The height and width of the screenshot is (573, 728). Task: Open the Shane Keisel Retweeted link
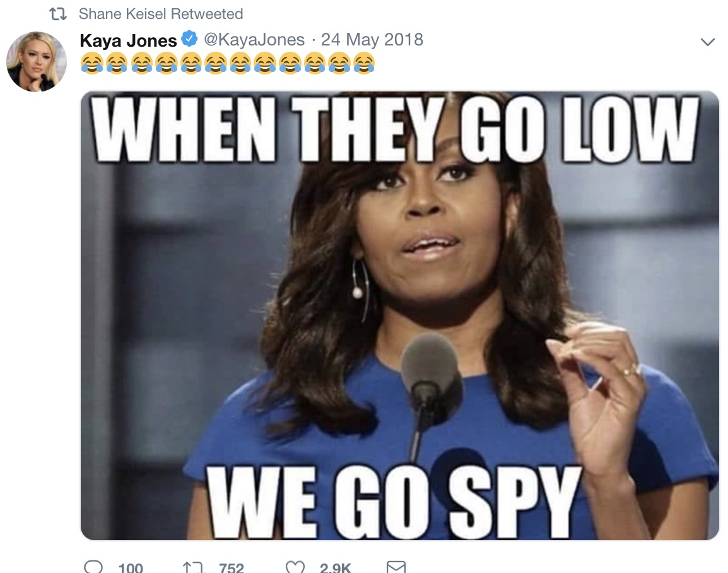161,14
